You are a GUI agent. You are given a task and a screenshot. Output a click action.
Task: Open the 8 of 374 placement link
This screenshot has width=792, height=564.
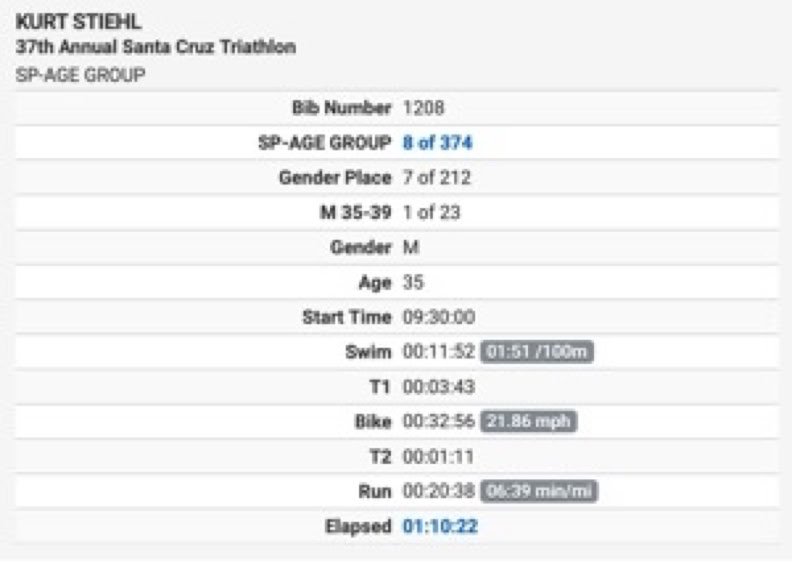point(437,143)
